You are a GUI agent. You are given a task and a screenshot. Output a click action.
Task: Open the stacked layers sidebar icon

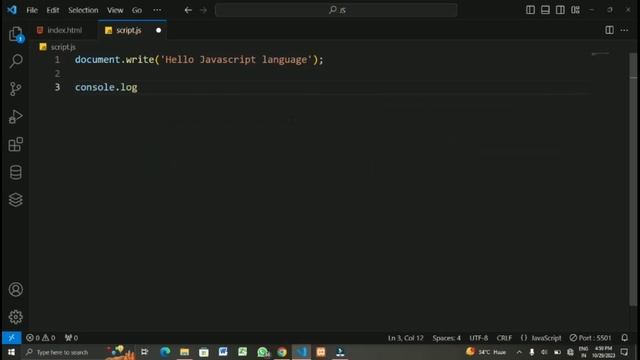pyautogui.click(x=16, y=200)
